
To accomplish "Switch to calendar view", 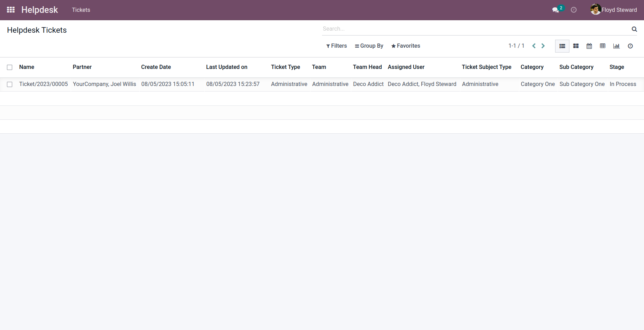I will [589, 46].
